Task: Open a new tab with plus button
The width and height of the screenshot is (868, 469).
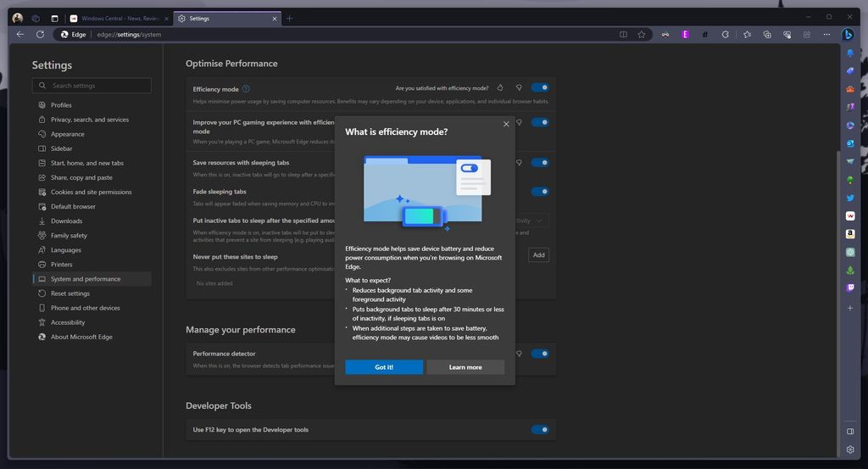Action: (290, 19)
